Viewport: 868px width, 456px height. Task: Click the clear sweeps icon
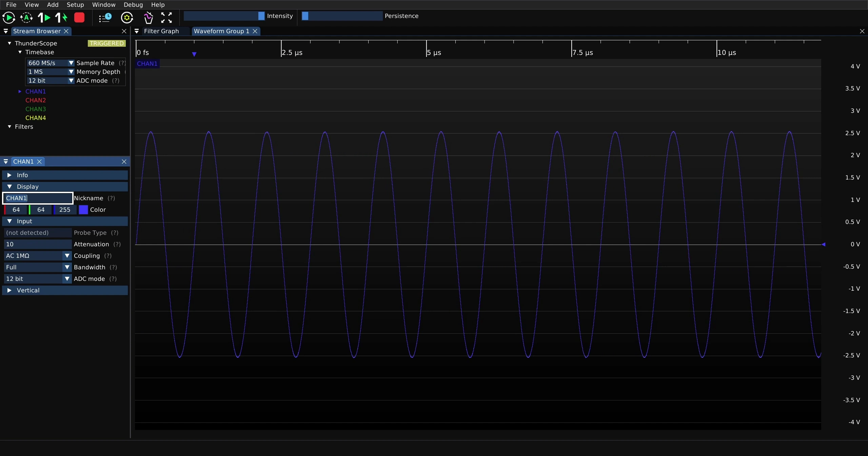[148, 18]
